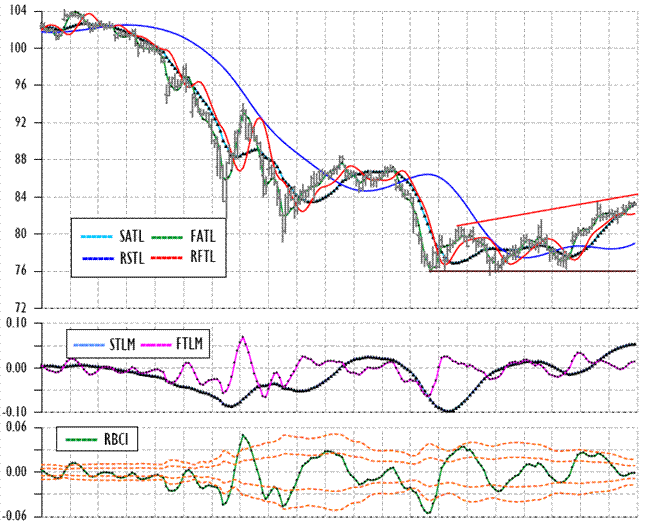Select the FATL legend label
The image size is (650, 523).
(x=203, y=237)
